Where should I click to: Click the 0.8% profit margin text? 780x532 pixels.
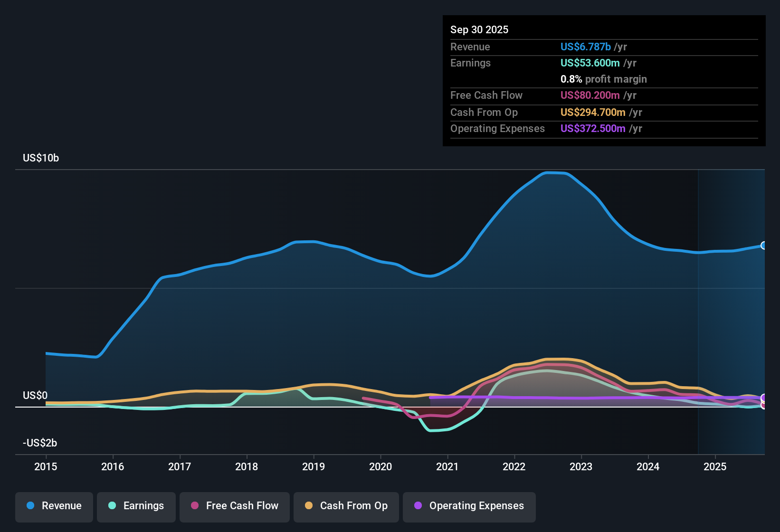pos(603,79)
